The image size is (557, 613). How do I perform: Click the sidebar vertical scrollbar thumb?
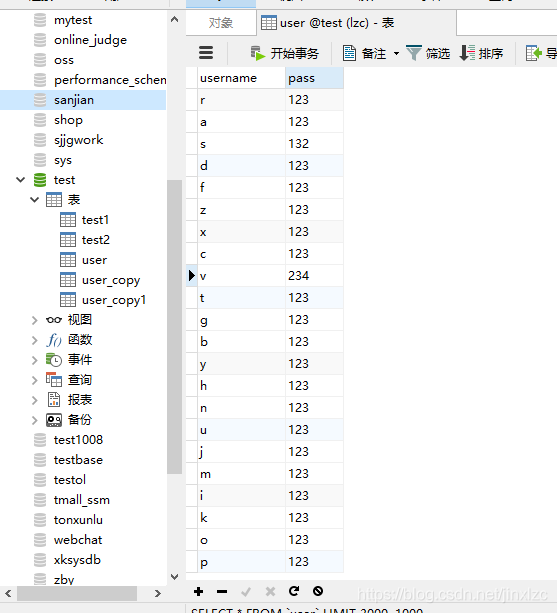pyautogui.click(x=174, y=327)
